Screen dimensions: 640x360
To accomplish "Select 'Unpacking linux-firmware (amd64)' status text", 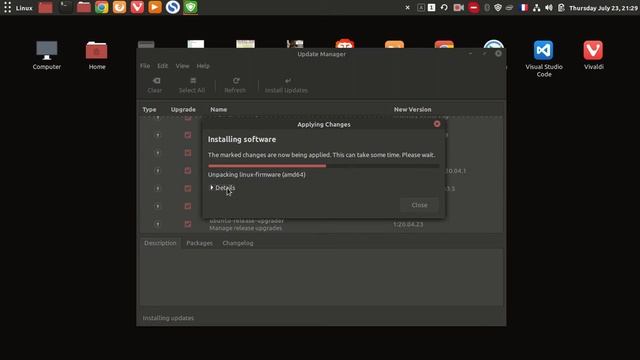I will [x=257, y=174].
